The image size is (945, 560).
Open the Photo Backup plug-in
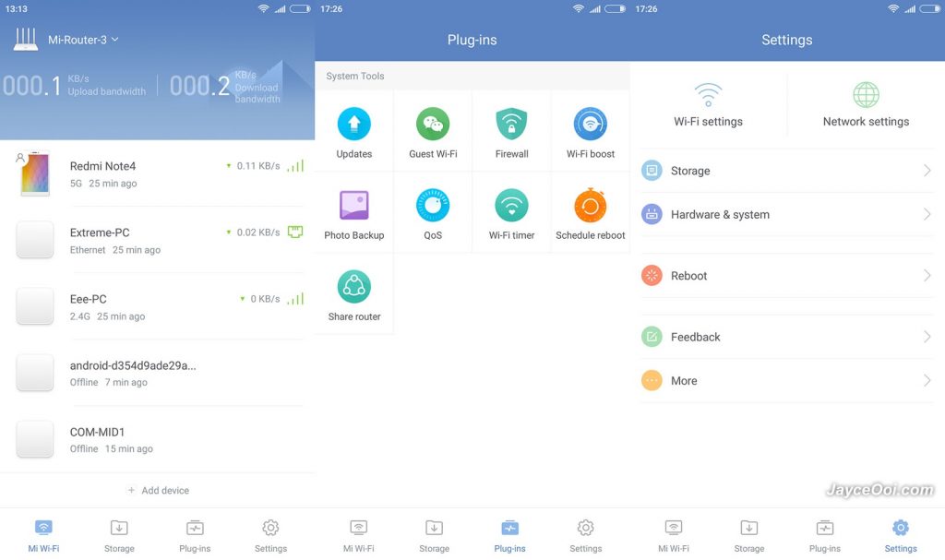[x=354, y=205]
